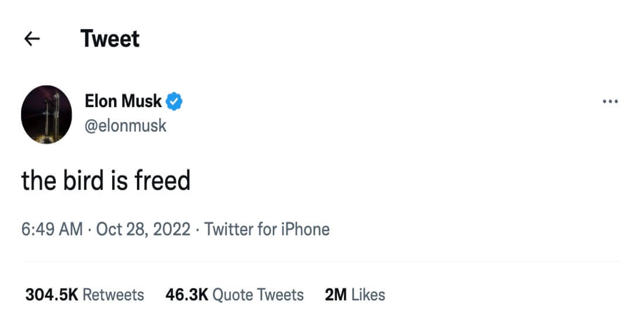The height and width of the screenshot is (316, 644).
Task: Go back using the left arrow
Action: click(x=32, y=39)
